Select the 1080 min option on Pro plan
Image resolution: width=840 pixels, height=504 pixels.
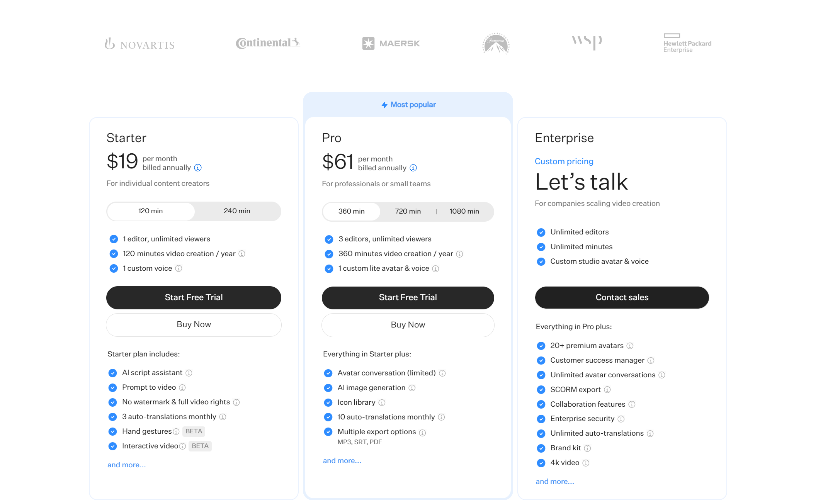pos(464,210)
